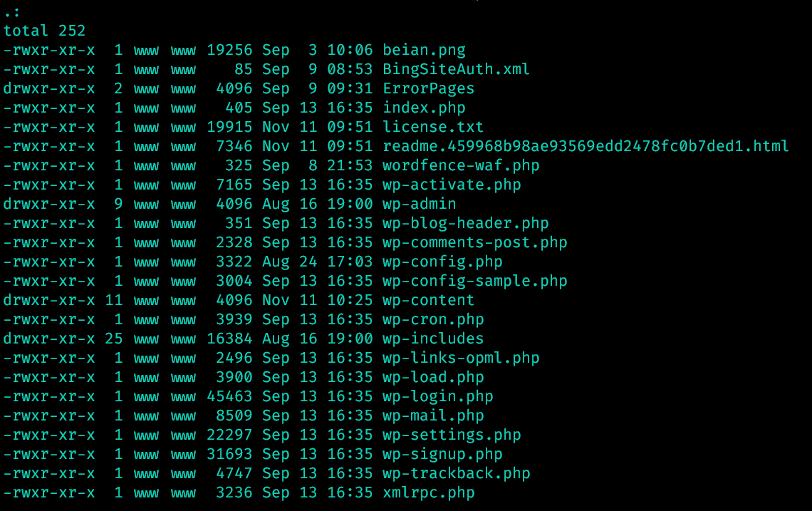
Task: Click the readme.459968b98ae93569edd2478fc0b7ded1.html filename
Action: click(585, 146)
